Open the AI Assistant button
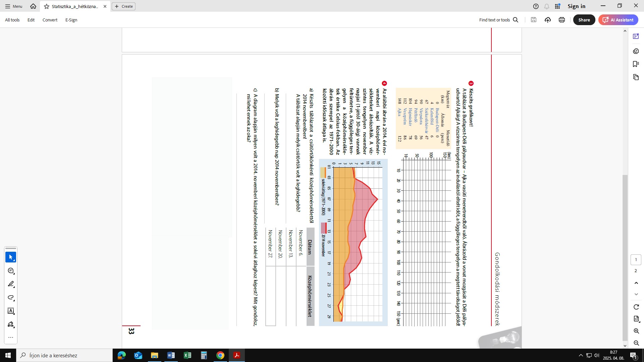The image size is (644, 362). point(618,20)
